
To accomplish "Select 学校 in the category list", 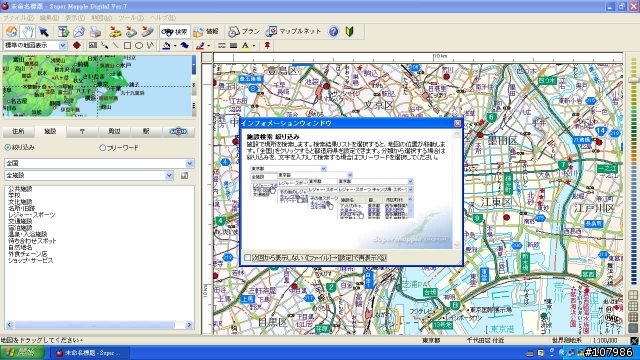I will click(x=14, y=196).
